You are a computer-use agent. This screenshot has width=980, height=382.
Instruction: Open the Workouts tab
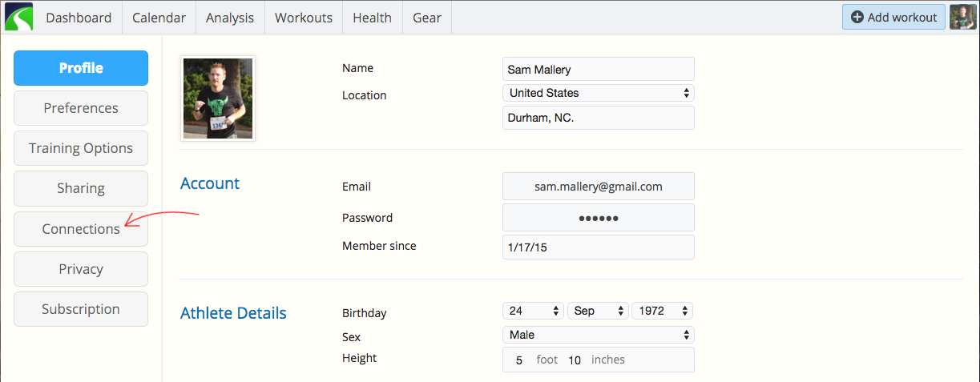[x=304, y=18]
